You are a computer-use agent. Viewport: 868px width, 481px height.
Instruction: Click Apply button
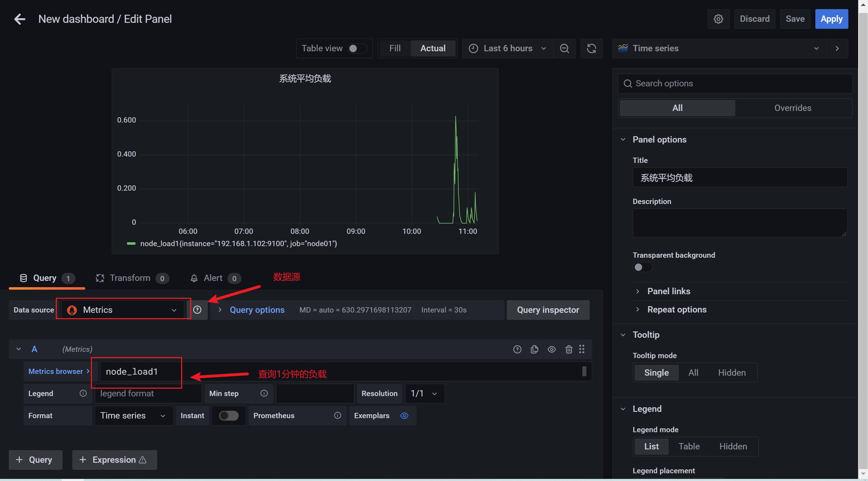tap(831, 19)
